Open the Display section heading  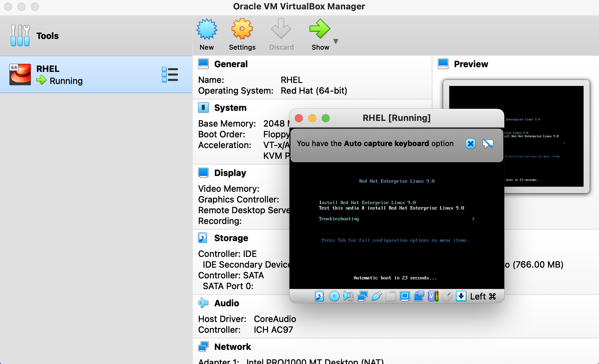pos(230,173)
